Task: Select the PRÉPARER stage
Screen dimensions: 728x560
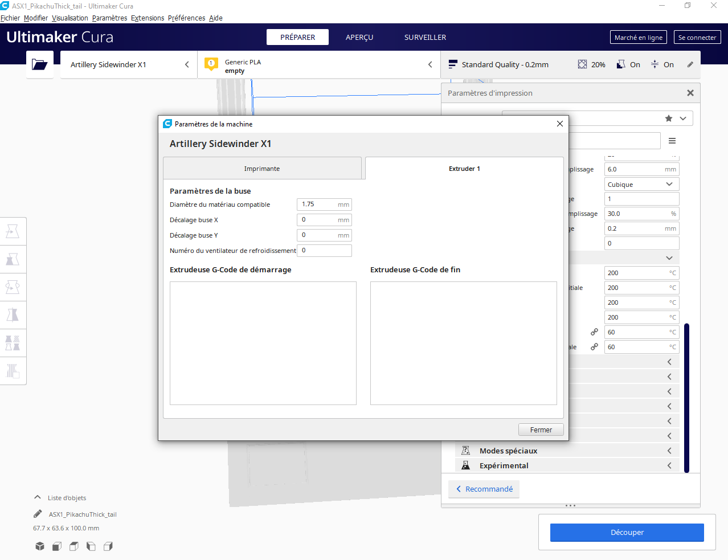Action: pos(297,37)
